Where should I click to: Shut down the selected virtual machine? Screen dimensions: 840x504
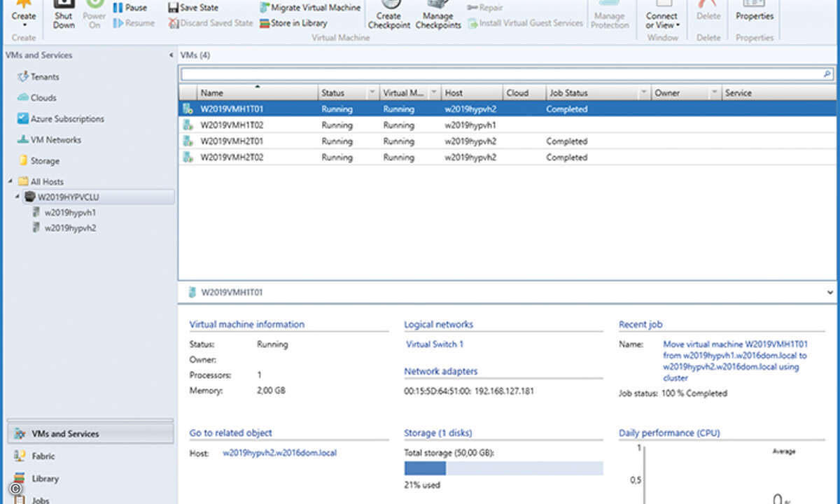[x=64, y=15]
